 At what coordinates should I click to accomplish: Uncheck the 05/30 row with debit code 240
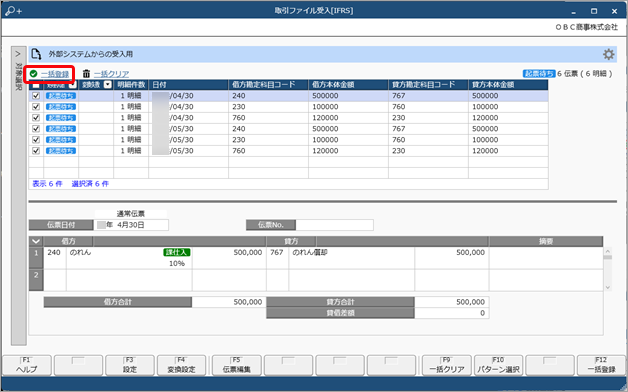click(x=36, y=129)
